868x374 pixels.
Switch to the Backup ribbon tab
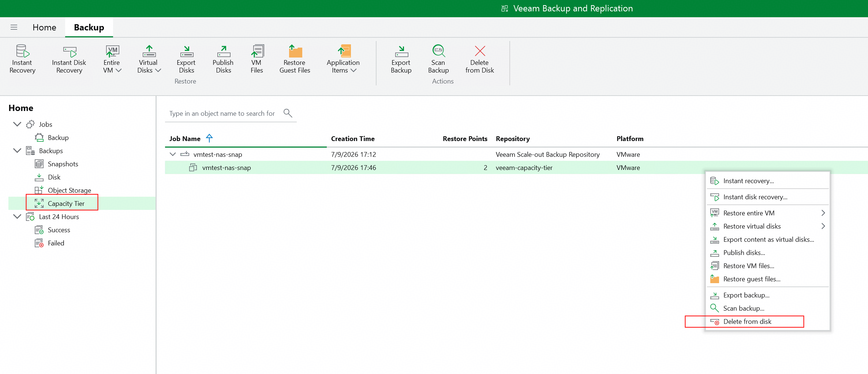coord(89,27)
